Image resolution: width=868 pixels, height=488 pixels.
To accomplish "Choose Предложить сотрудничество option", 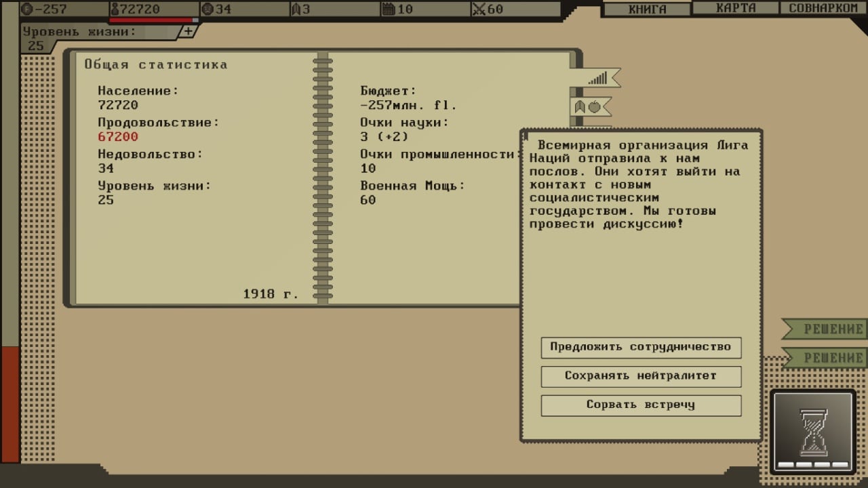I will point(641,348).
